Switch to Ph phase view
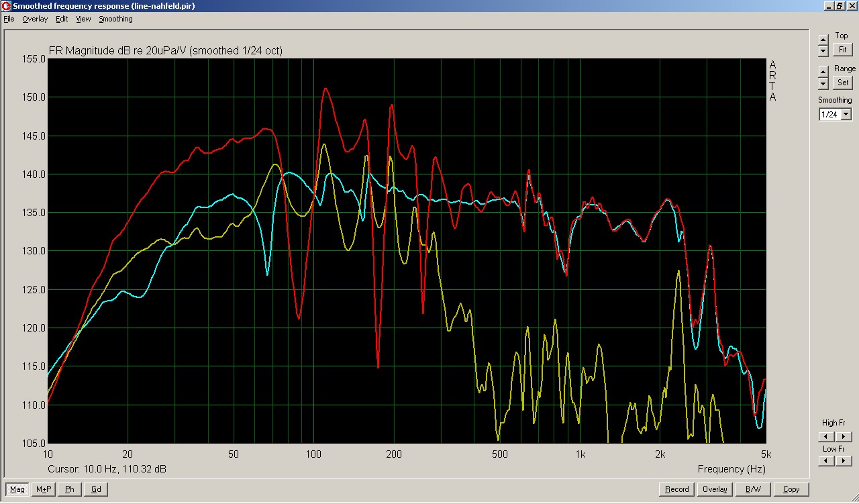The width and height of the screenshot is (859, 504). (x=70, y=489)
